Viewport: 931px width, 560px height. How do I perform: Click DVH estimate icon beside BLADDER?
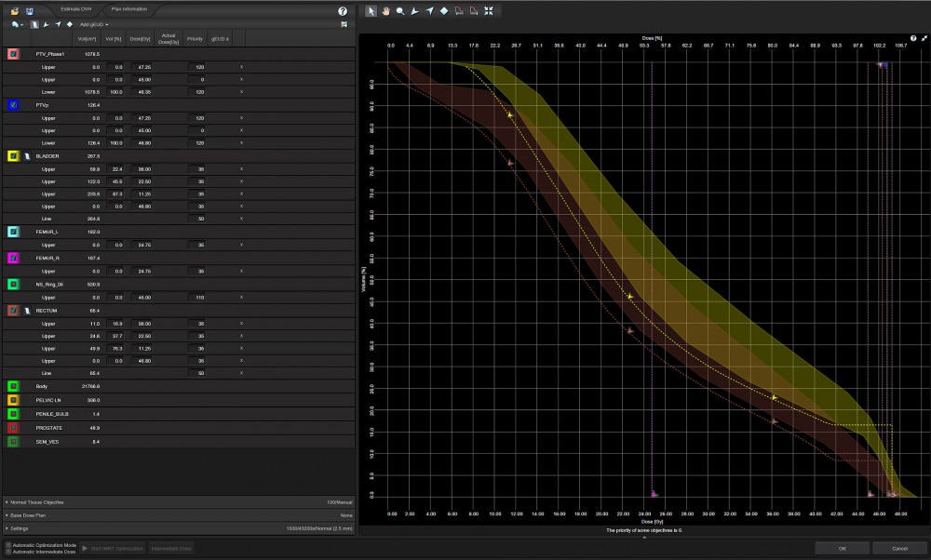27,156
